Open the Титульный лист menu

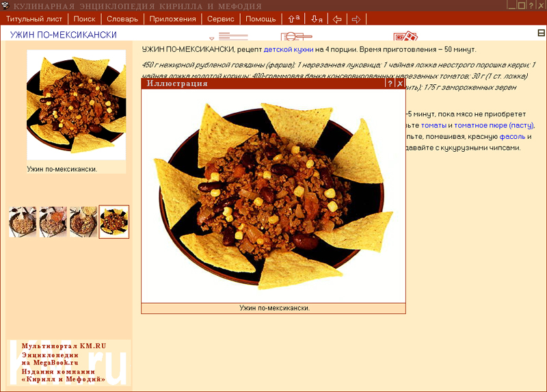[x=34, y=19]
